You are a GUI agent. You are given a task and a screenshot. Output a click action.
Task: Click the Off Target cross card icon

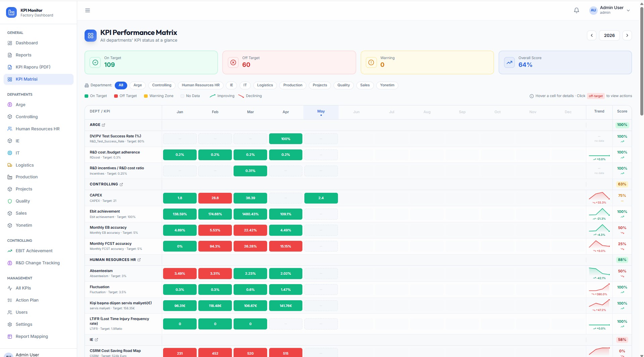[233, 62]
